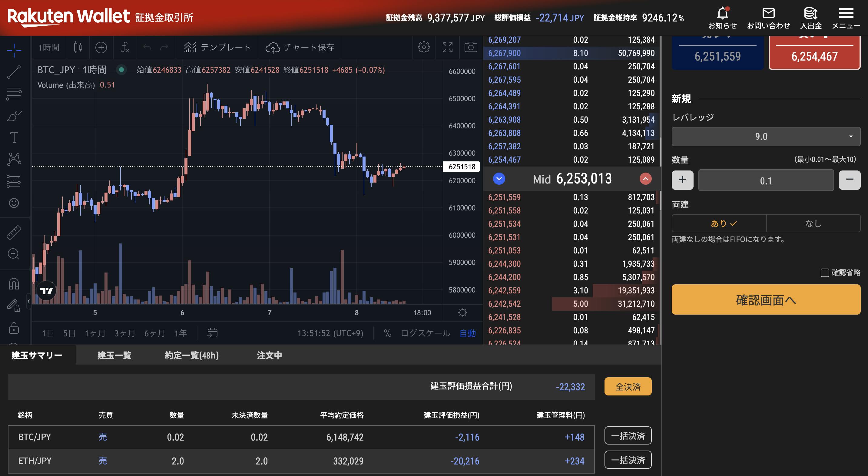This screenshot has height=476, width=868.
Task: Enable magnet mode for drawings
Action: (14, 284)
